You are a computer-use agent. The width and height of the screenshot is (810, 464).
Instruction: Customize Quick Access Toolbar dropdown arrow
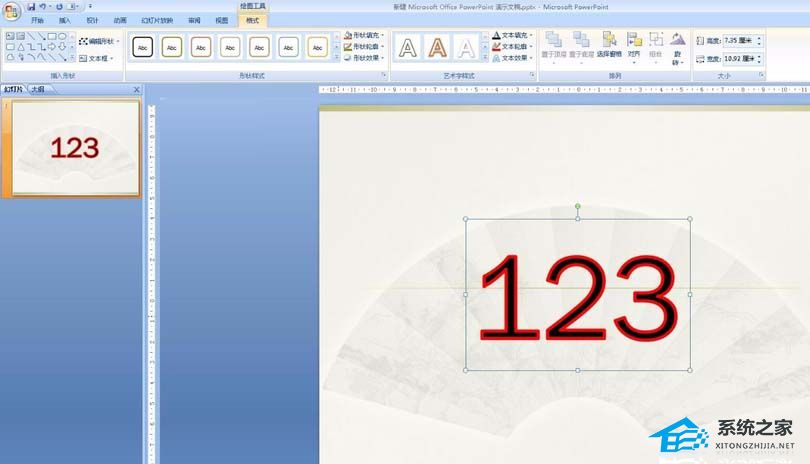[90, 7]
